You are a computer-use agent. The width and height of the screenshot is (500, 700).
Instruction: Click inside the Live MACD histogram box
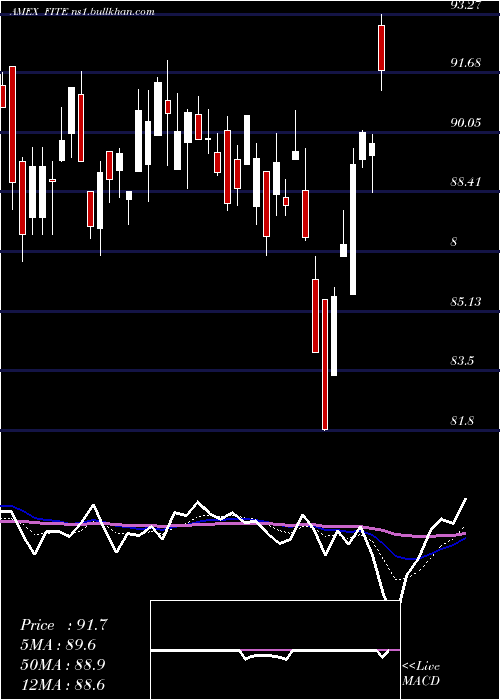point(275,650)
